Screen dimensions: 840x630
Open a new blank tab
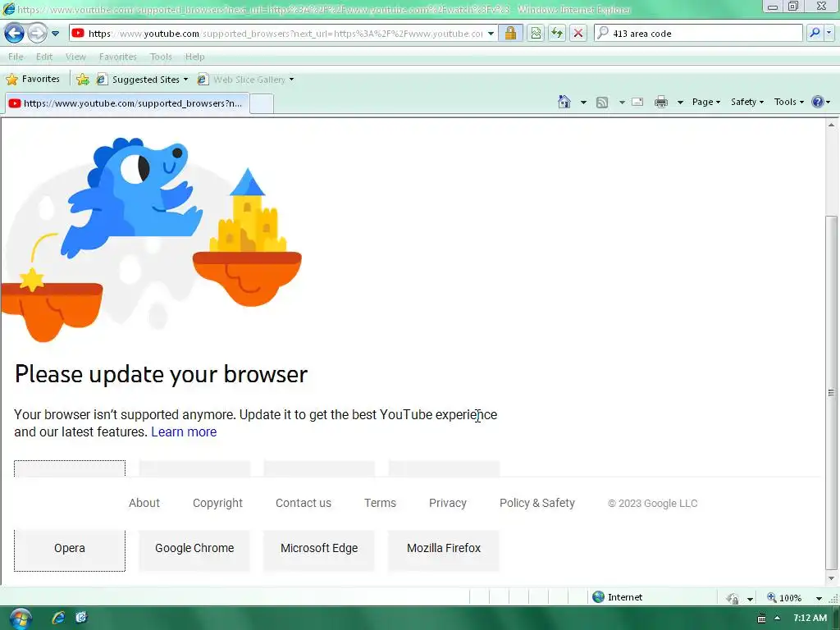[x=262, y=103]
